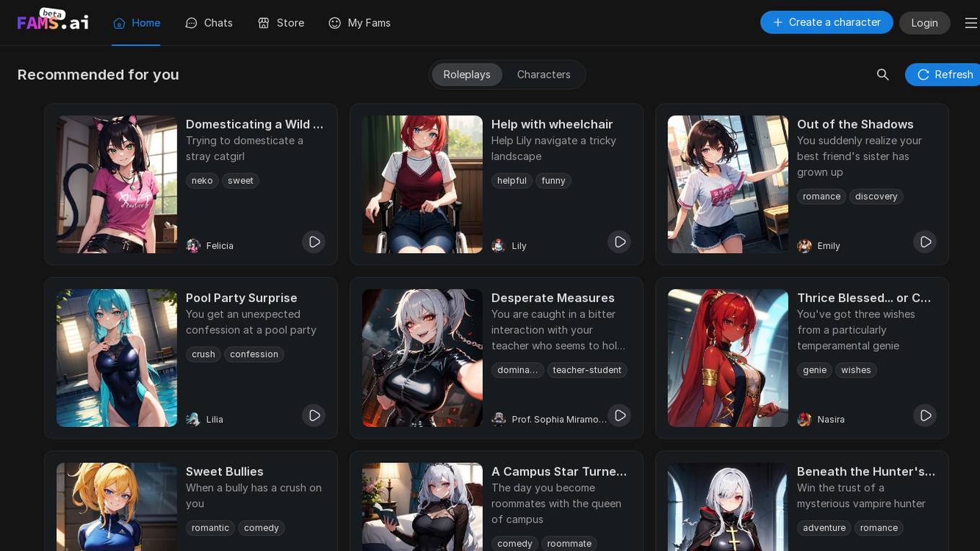980x551 pixels.
Task: Open Emily's avatar icon
Action: tap(804, 246)
